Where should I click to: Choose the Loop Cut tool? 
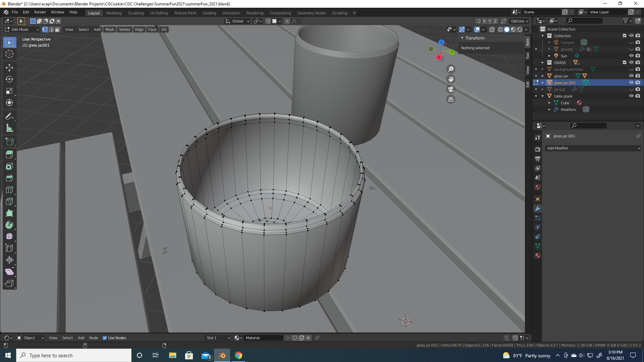pos(9,190)
